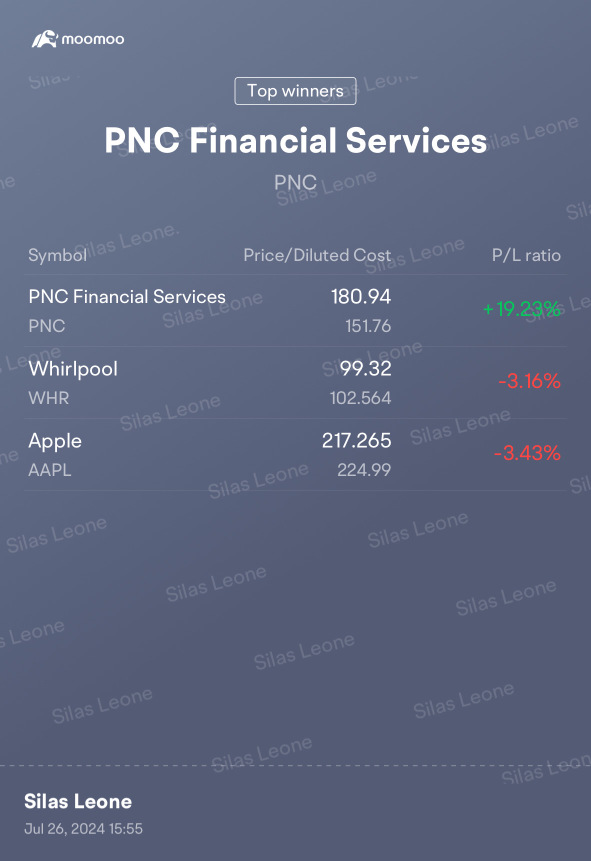Click the Jul 26, 2024 timestamp
Screen dimensions: 591x861
[83, 829]
